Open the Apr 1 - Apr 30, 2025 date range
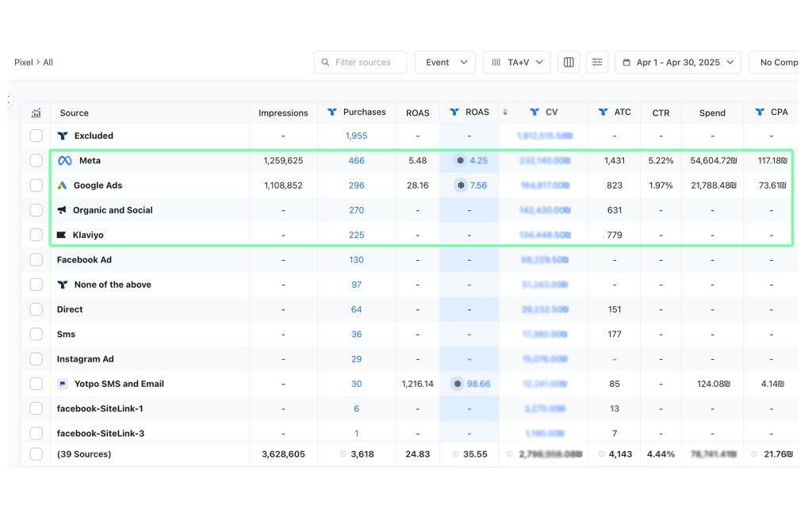Viewport: 812px width, 517px height. [x=679, y=62]
